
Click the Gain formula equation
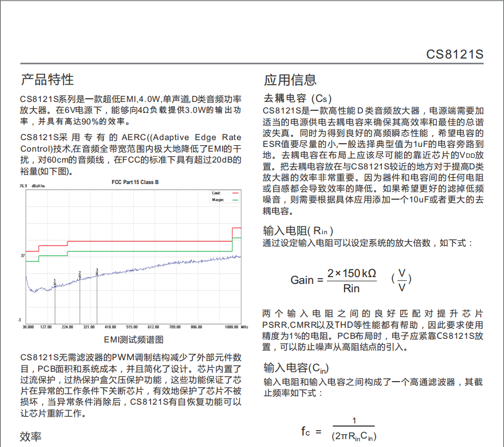[x=350, y=280]
